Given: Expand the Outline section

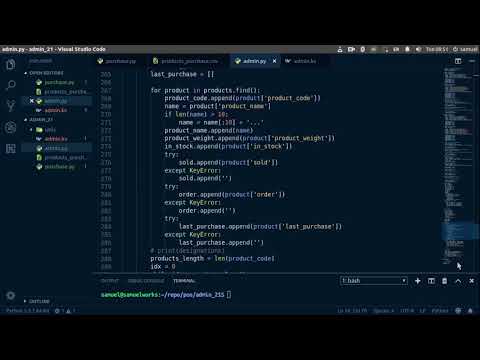Looking at the screenshot, I should pyautogui.click(x=37, y=301).
